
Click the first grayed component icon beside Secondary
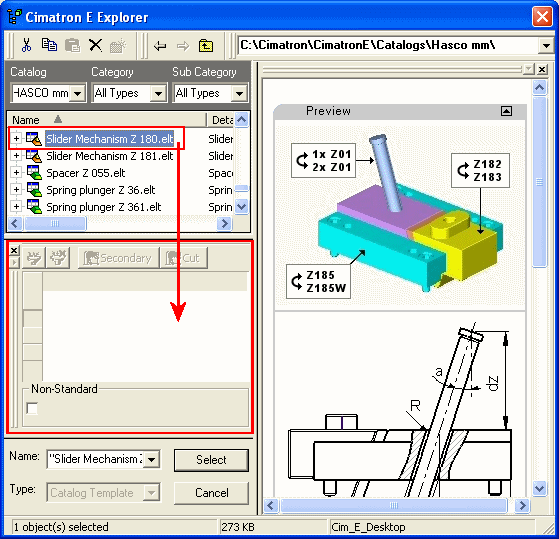pos(34,257)
